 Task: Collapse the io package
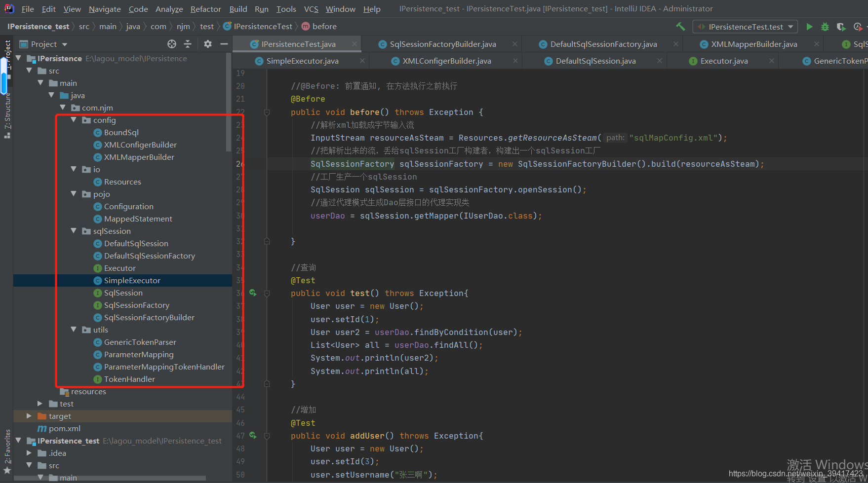(x=74, y=169)
